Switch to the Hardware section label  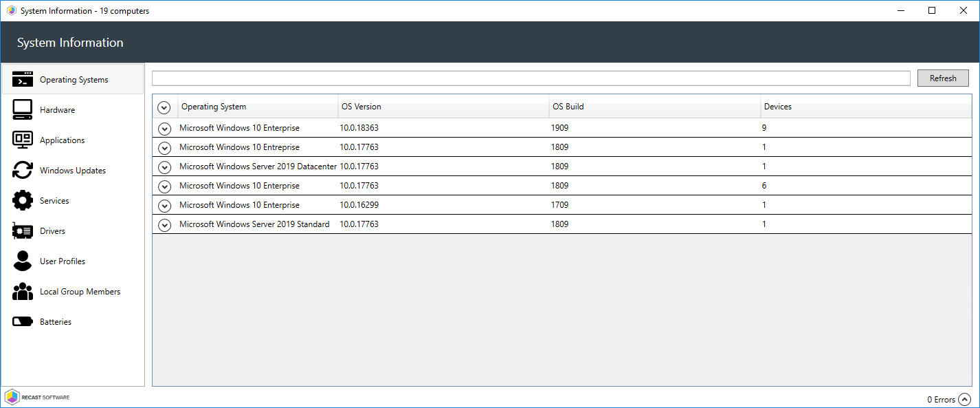(57, 110)
